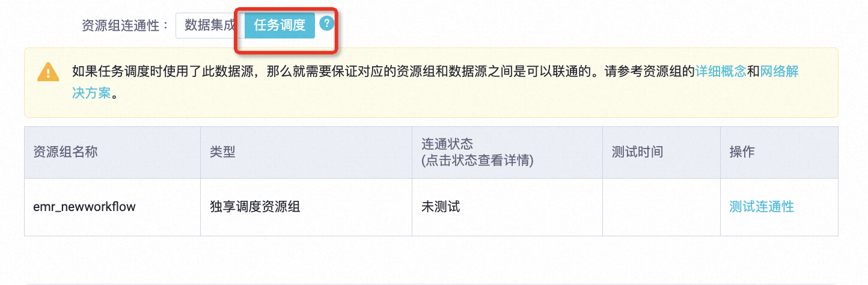Click the question mark help icon
The width and height of the screenshot is (868, 285).
[x=326, y=24]
